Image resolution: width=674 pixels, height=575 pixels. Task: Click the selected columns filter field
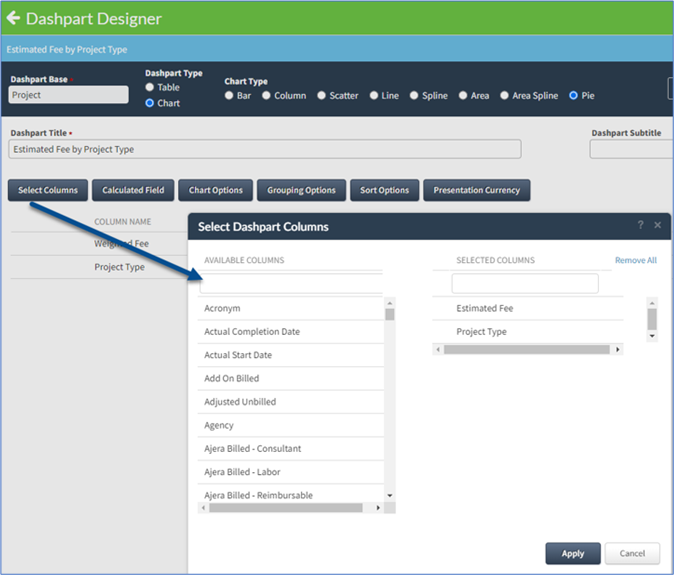tap(525, 284)
